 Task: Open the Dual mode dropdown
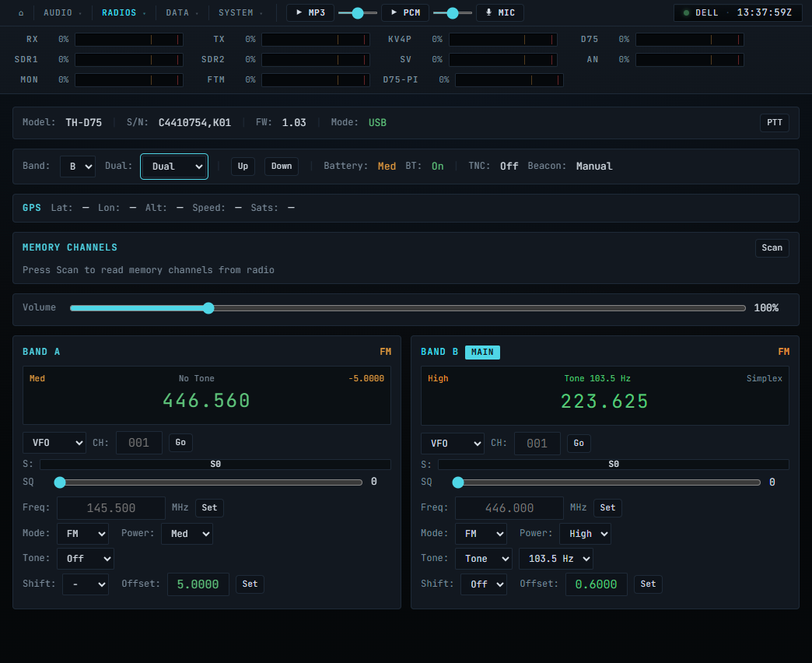click(x=174, y=167)
